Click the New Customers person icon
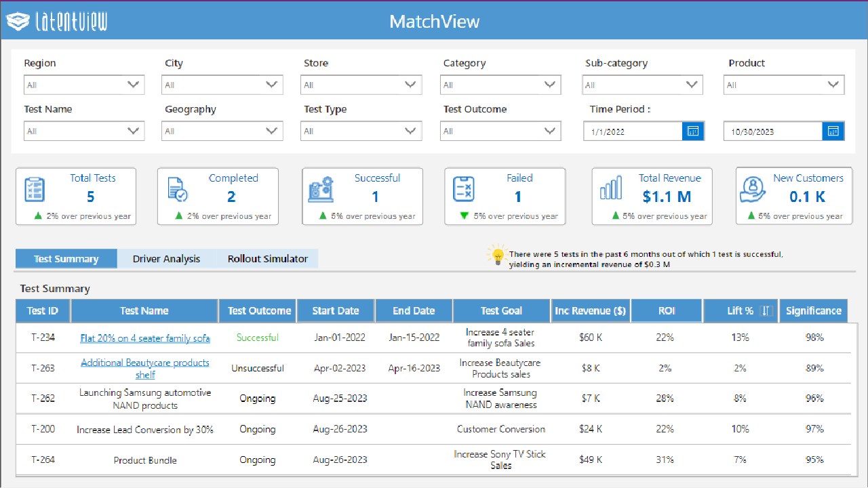868x488 pixels. click(x=753, y=190)
